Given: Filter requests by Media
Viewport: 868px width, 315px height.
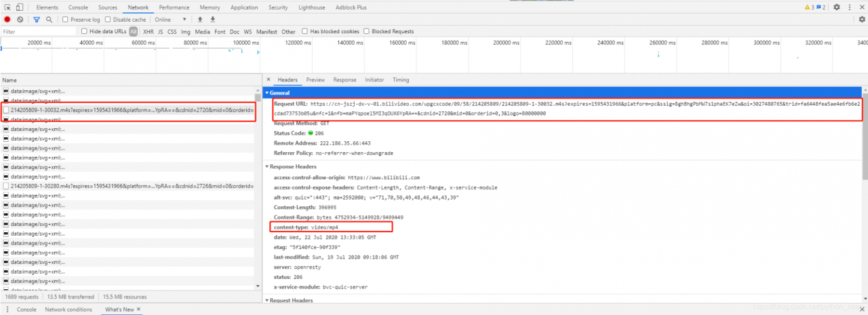Looking at the screenshot, I should tap(203, 31).
